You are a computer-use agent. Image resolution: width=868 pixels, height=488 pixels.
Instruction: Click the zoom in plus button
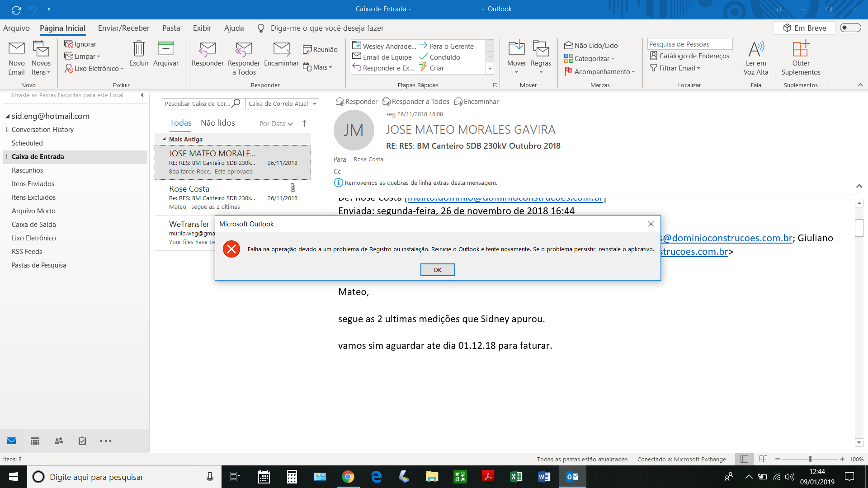tap(842, 459)
